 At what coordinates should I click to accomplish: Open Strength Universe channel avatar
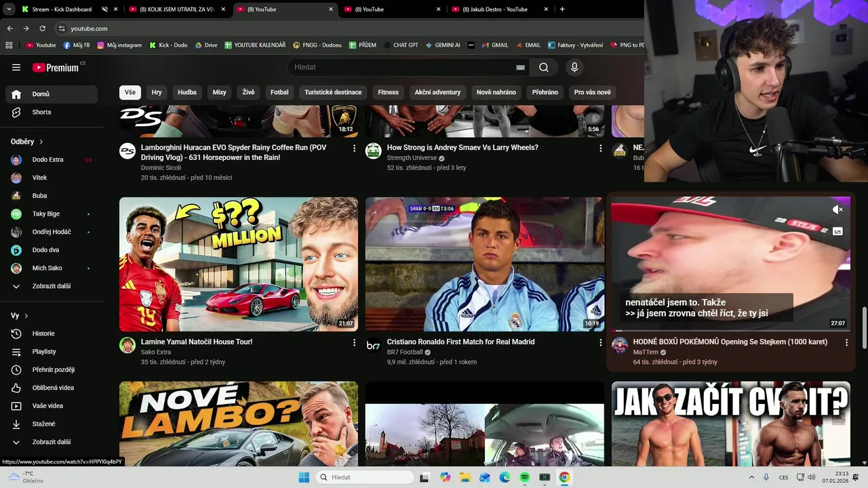click(x=374, y=150)
